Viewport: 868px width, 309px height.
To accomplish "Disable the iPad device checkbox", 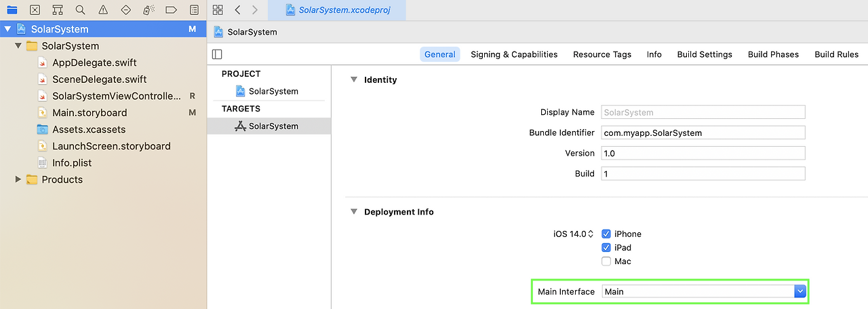I will [606, 248].
